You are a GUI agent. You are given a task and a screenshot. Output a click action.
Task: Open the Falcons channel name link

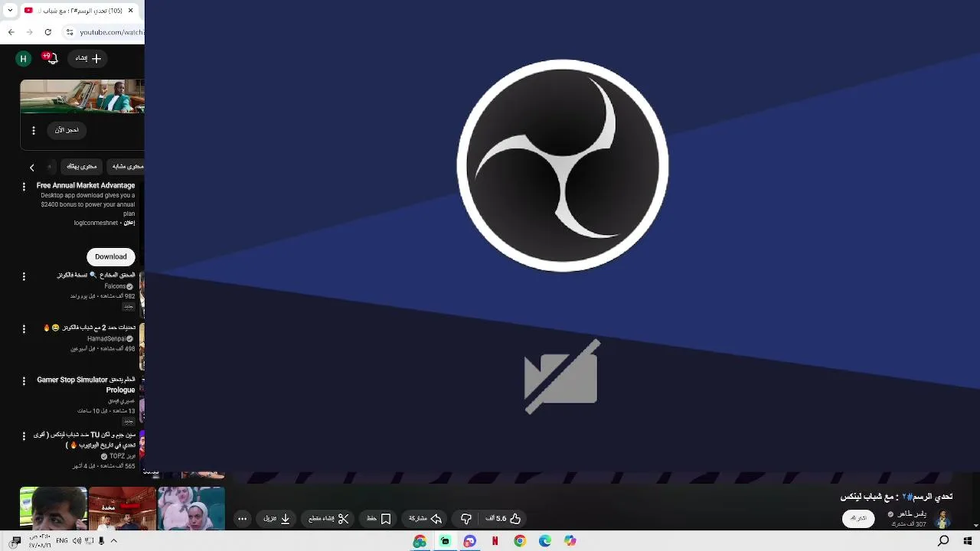pyautogui.click(x=115, y=286)
